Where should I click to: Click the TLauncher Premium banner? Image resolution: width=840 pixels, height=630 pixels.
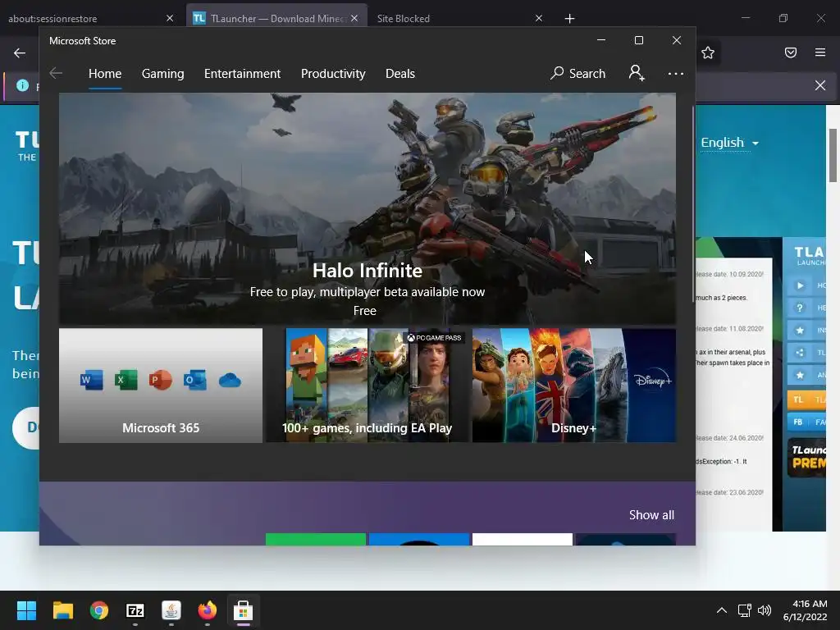pos(806,458)
